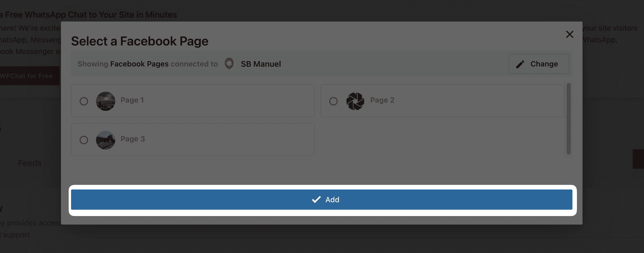
Task: Click the Page 3 label text
Action: coord(133,139)
